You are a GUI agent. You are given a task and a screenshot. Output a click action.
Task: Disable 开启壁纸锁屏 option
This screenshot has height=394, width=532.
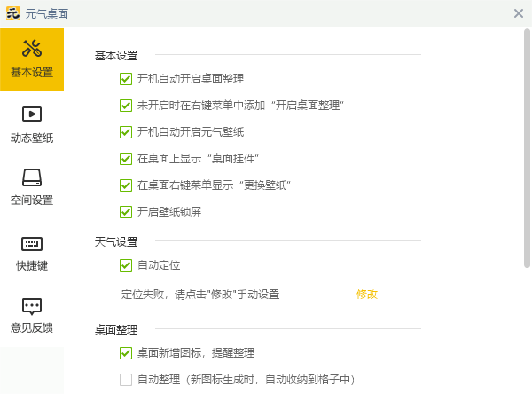[126, 212]
